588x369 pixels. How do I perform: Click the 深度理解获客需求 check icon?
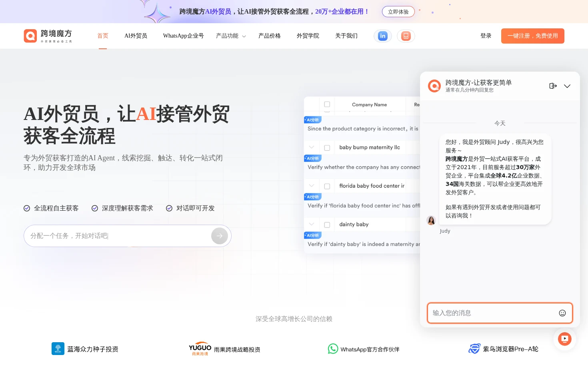coord(95,208)
